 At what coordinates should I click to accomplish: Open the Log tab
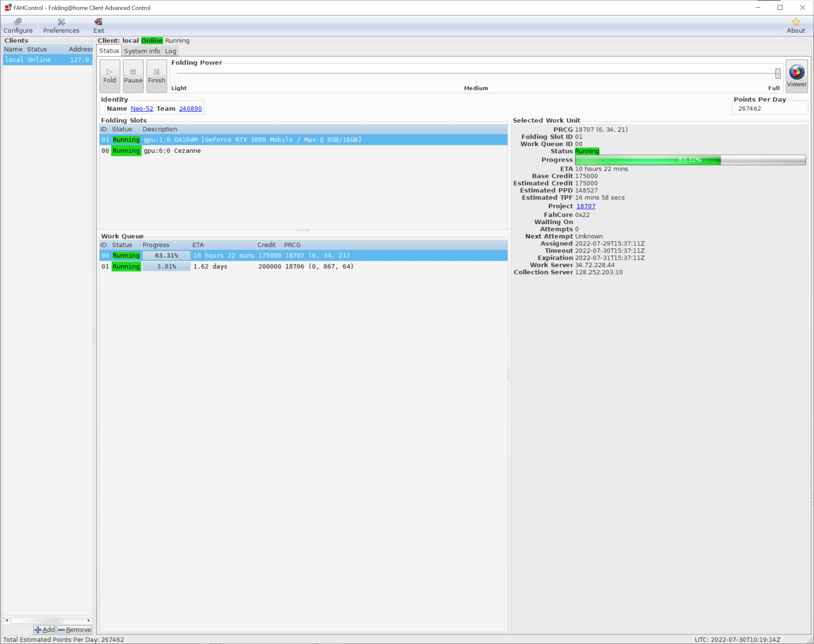point(170,51)
